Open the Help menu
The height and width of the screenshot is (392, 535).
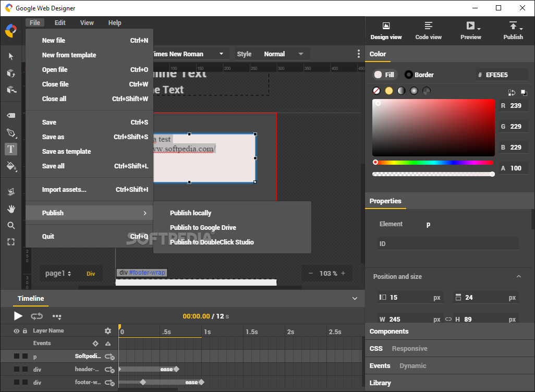[115, 22]
